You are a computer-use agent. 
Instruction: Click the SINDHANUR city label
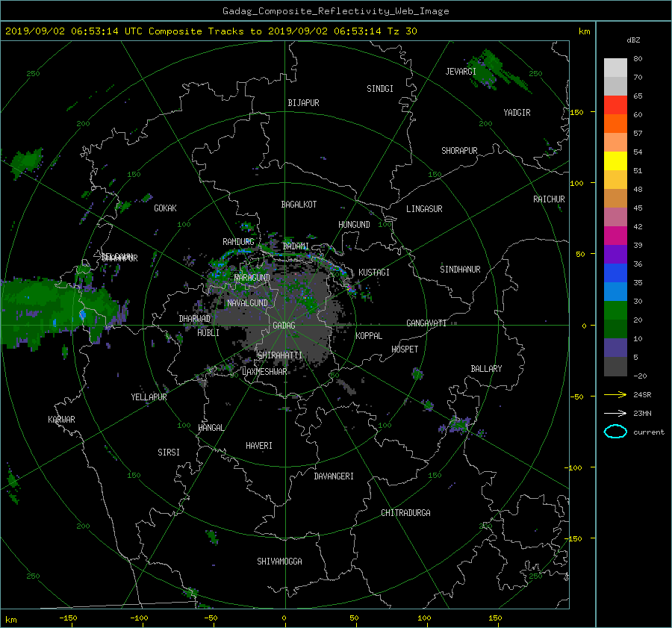(x=460, y=270)
